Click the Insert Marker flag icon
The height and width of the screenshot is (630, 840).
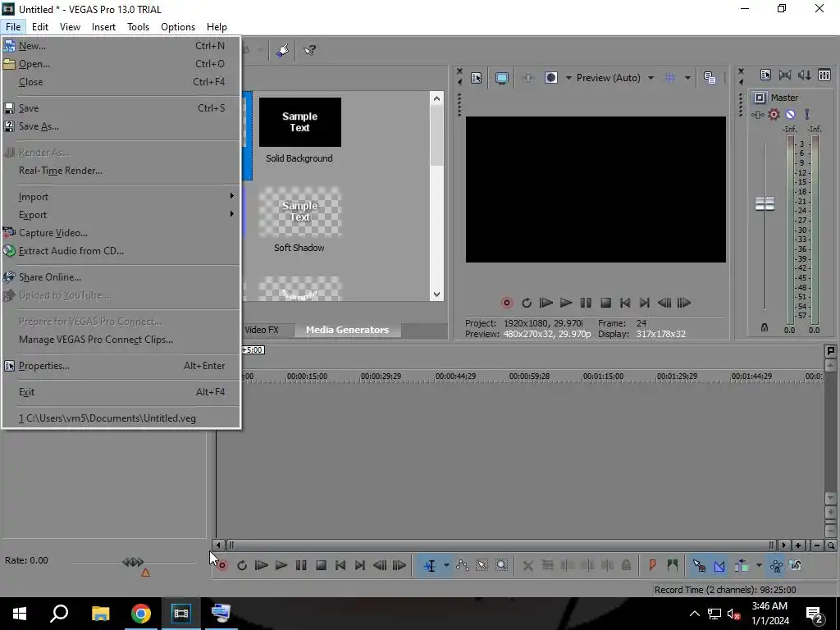coord(652,565)
